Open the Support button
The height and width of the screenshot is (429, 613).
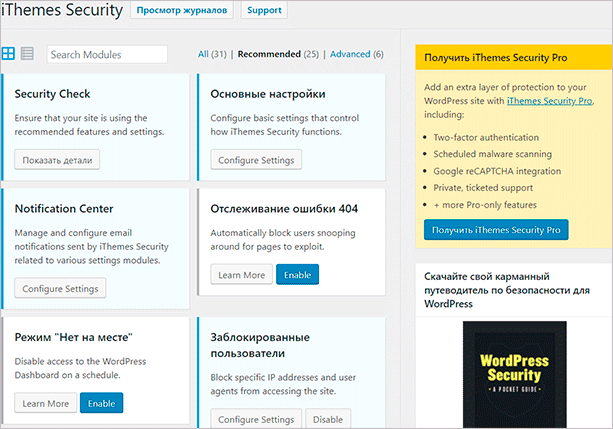coord(264,10)
